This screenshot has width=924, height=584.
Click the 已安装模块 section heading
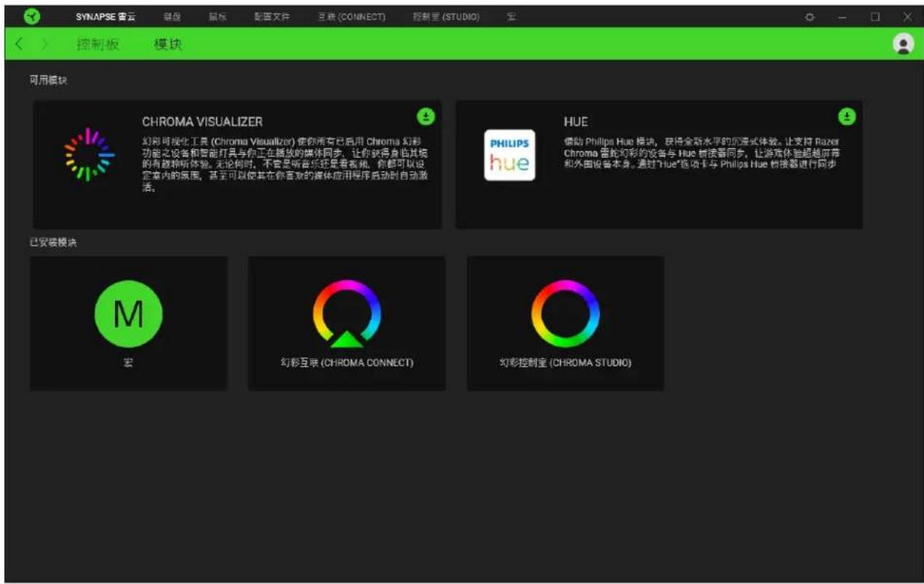pyautogui.click(x=53, y=243)
